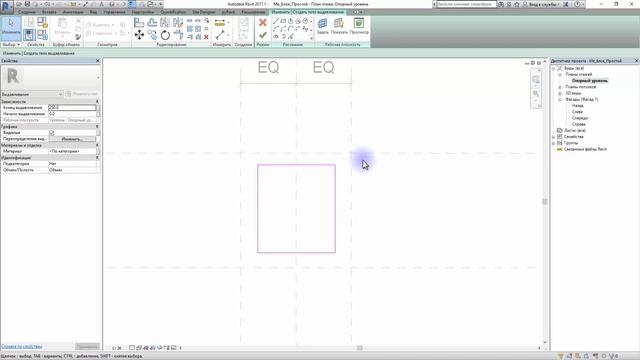The height and width of the screenshot is (360, 640).
Task: Toggle the Видимые checkbox
Action: [x=52, y=133]
